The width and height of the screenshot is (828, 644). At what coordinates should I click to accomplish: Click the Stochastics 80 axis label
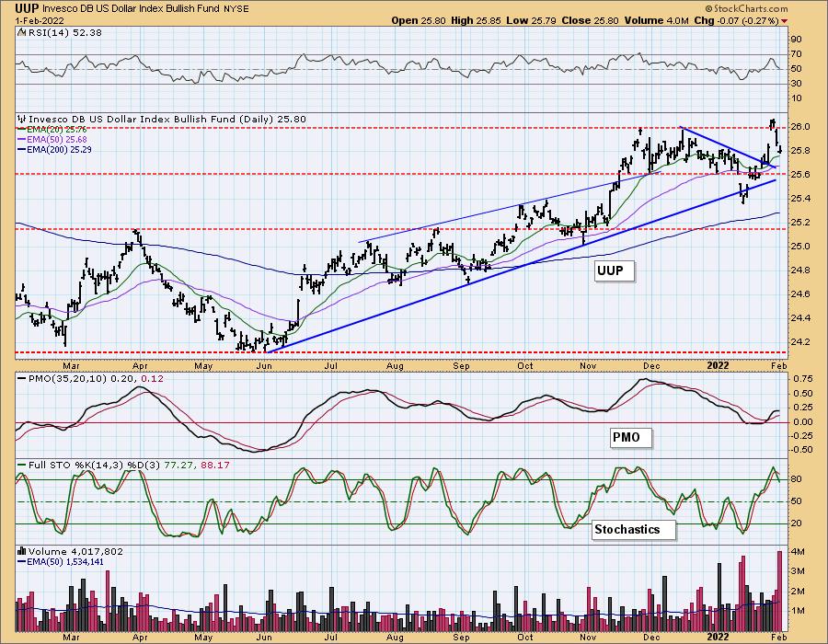point(797,479)
